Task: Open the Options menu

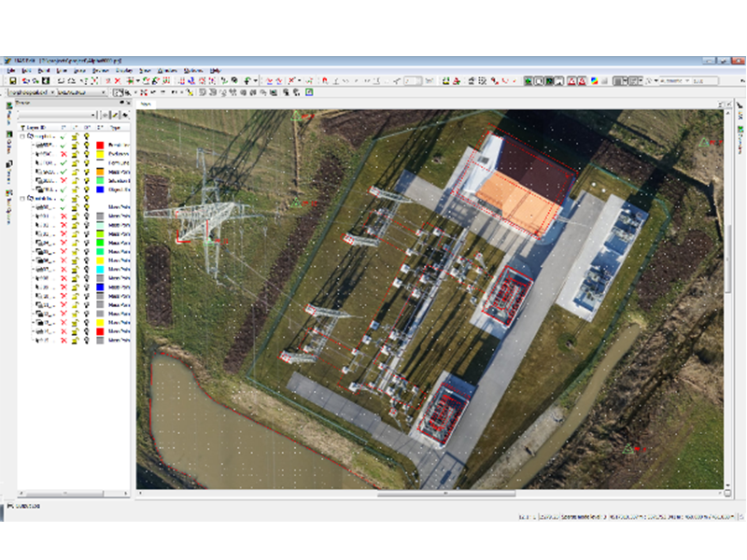Action: (x=193, y=71)
